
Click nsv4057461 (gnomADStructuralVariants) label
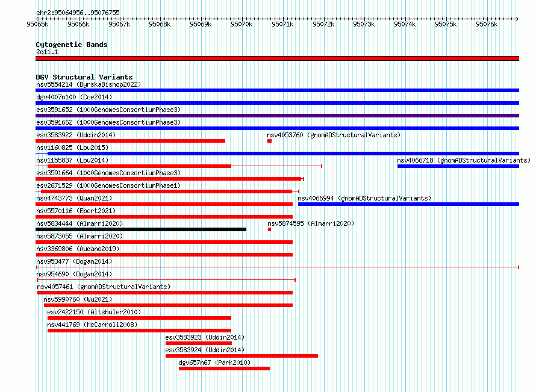click(104, 287)
